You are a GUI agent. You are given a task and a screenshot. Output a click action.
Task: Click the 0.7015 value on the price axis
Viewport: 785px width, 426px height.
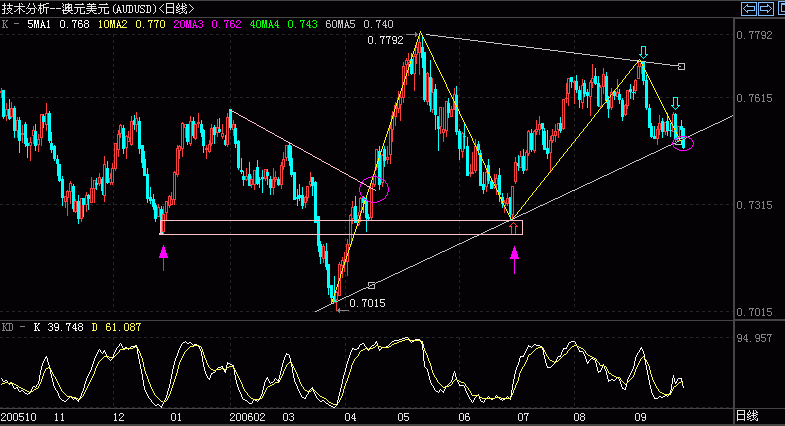754,312
